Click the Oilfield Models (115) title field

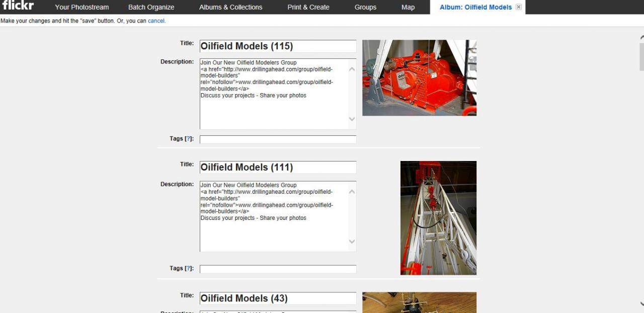pyautogui.click(x=278, y=46)
